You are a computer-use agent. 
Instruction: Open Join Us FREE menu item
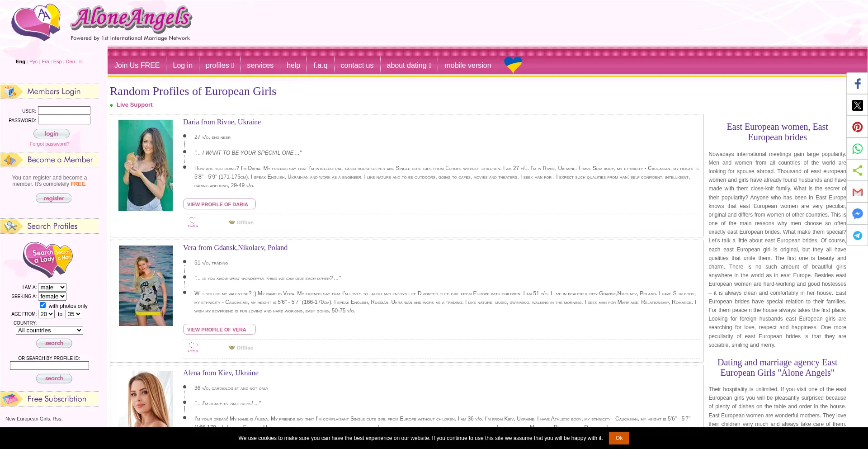point(137,65)
